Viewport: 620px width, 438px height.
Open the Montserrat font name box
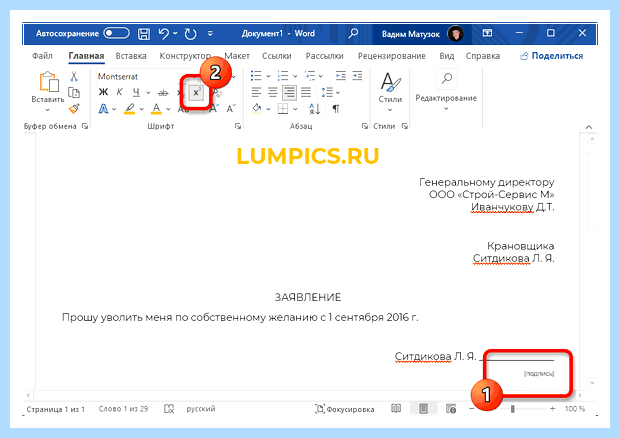tap(146, 76)
